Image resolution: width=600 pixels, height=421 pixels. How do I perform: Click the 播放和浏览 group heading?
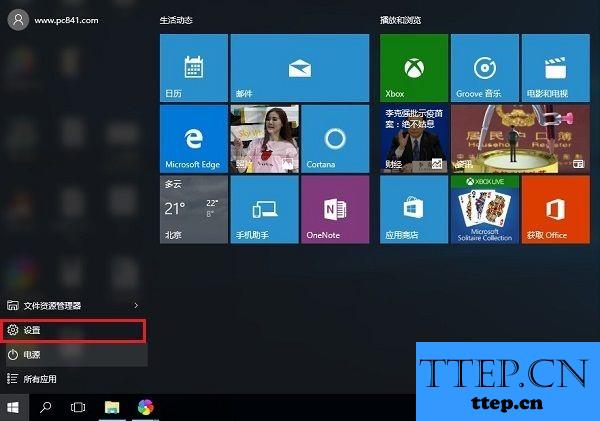point(400,20)
